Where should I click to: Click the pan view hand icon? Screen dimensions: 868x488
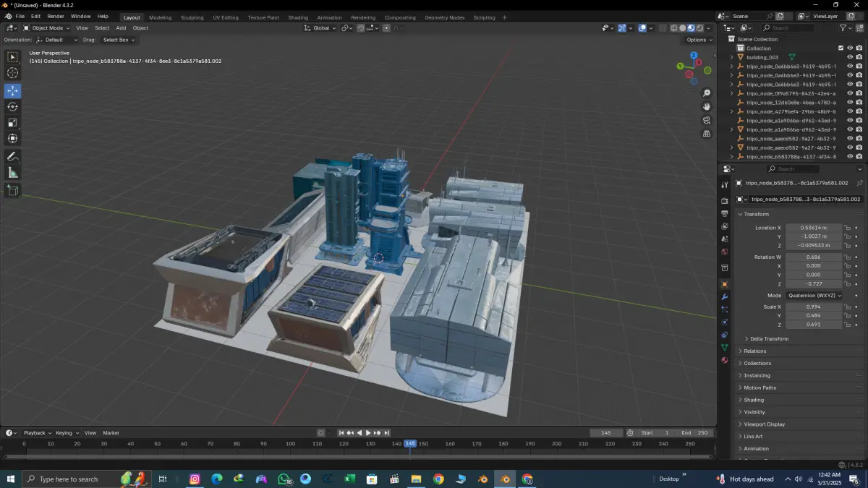pyautogui.click(x=707, y=106)
